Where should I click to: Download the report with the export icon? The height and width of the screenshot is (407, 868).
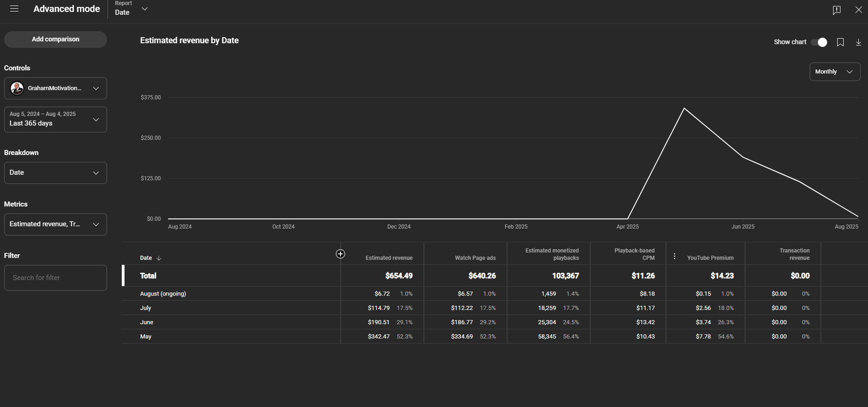[858, 42]
